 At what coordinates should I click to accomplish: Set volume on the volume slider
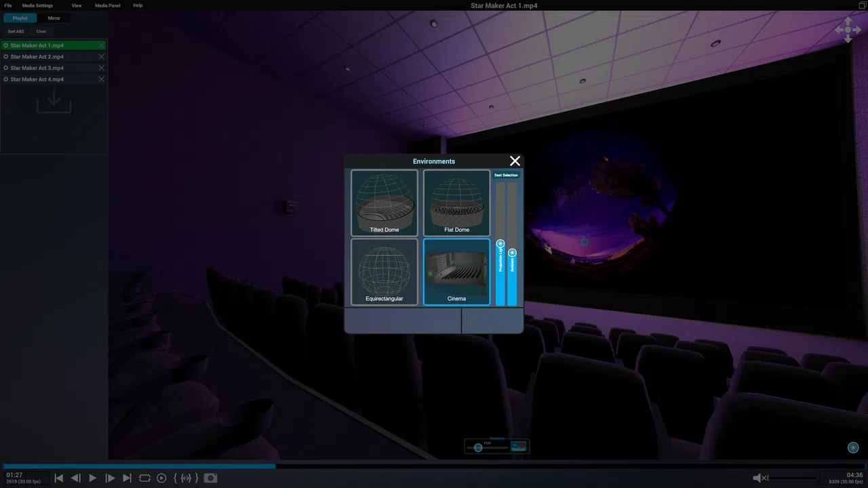point(793,478)
